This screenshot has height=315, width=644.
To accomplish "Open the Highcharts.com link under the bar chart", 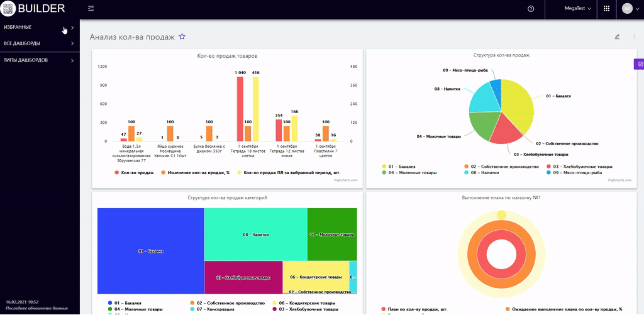I will tap(345, 180).
